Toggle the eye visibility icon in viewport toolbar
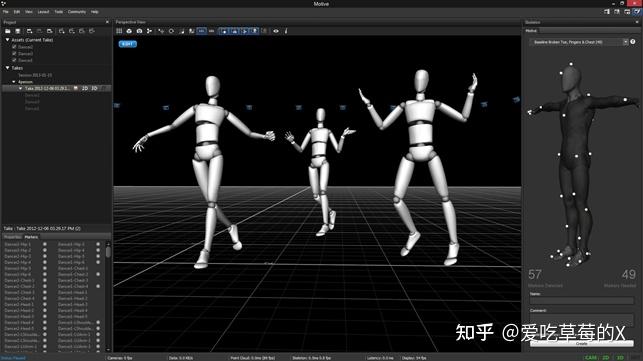The width and height of the screenshot is (643, 361). [x=276, y=31]
